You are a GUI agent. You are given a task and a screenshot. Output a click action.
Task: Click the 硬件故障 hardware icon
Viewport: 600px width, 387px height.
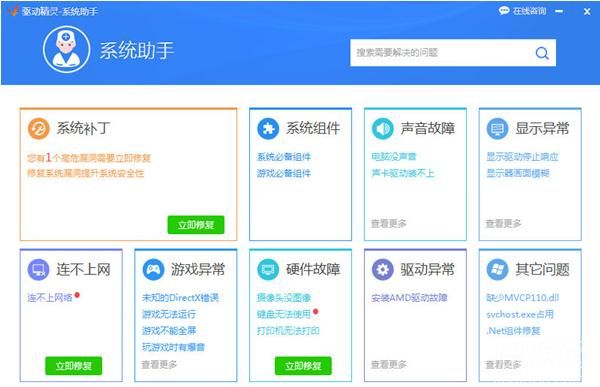pos(268,269)
